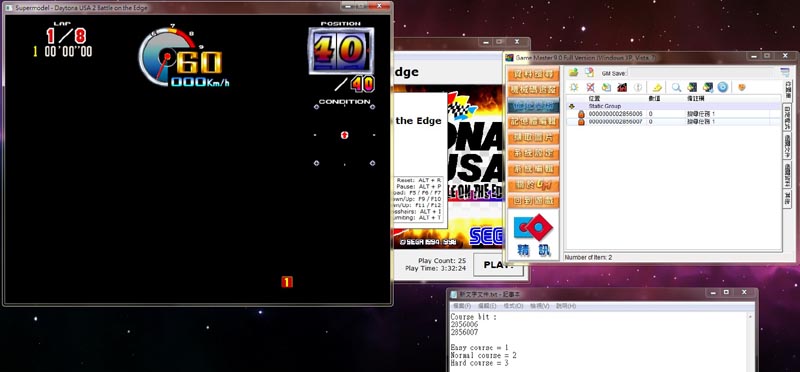Open the menu icon at Game Master top-right

[x=784, y=72]
